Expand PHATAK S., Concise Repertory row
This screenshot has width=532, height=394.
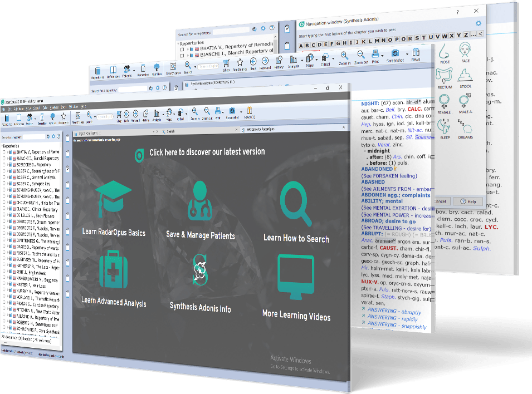point(8,303)
